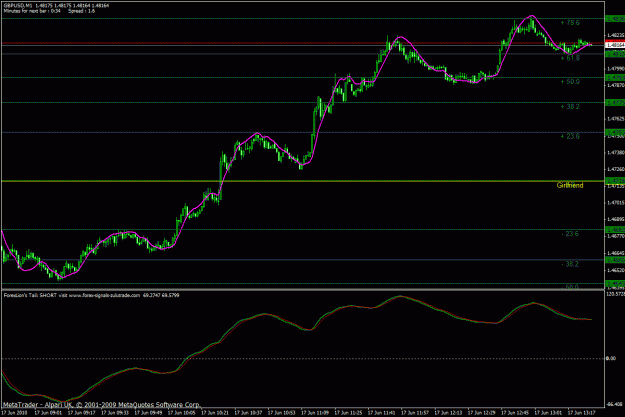The image size is (625, 417).
Task: Click the '17 Jun 11:25' time axis label
Action: (348, 413)
